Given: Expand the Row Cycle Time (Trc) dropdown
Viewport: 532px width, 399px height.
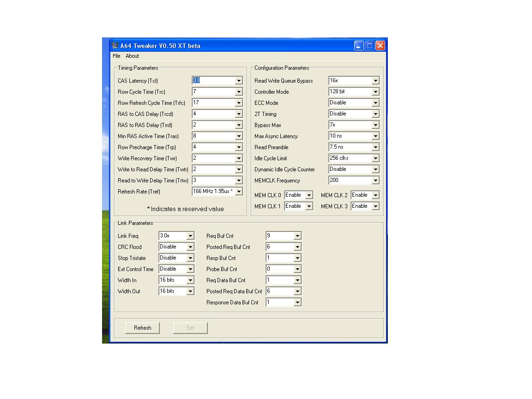Looking at the screenshot, I should (239, 92).
